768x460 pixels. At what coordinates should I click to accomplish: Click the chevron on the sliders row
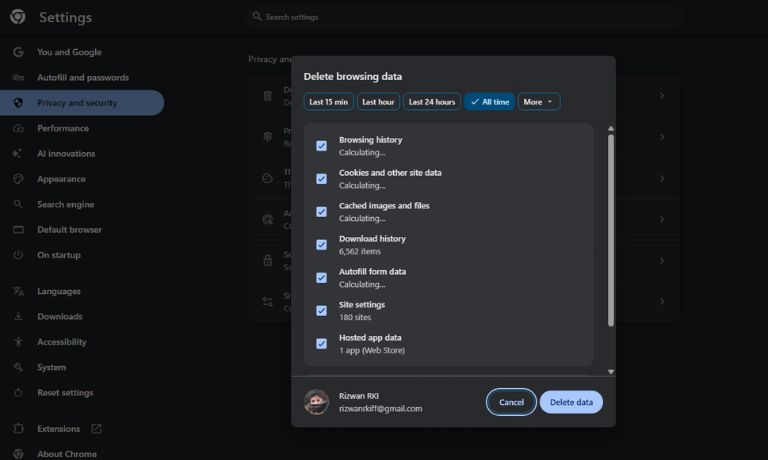coord(662,302)
